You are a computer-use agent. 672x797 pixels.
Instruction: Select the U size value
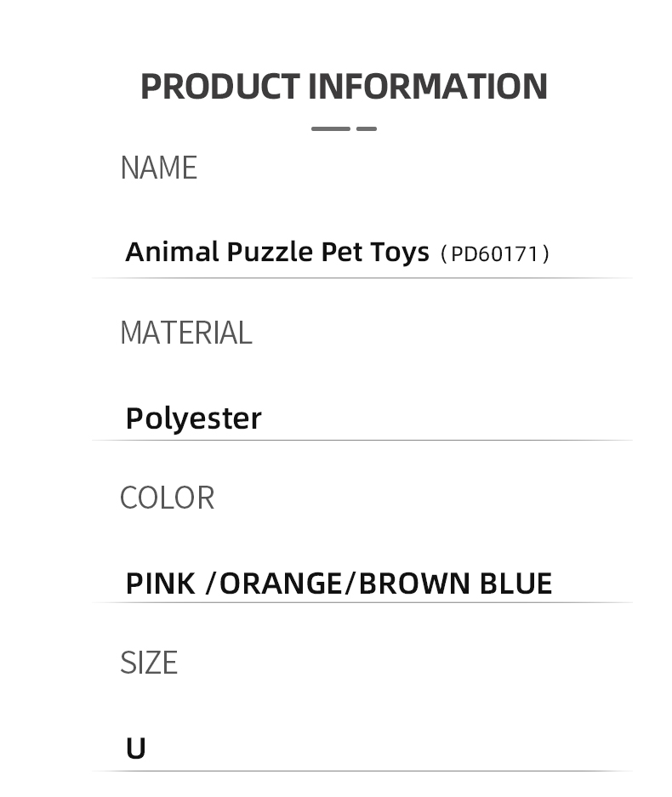(x=136, y=749)
